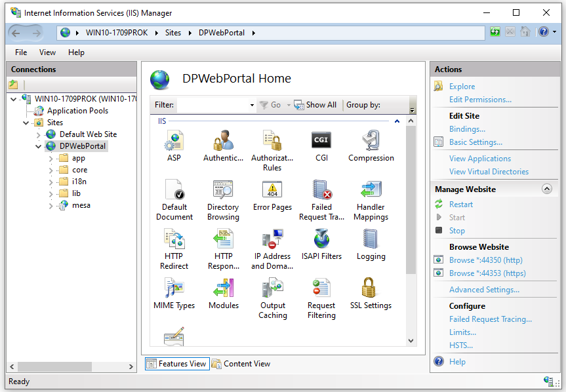Image resolution: width=566 pixels, height=392 pixels.
Task: Browse the site on port 44350 http
Action: coord(486,260)
